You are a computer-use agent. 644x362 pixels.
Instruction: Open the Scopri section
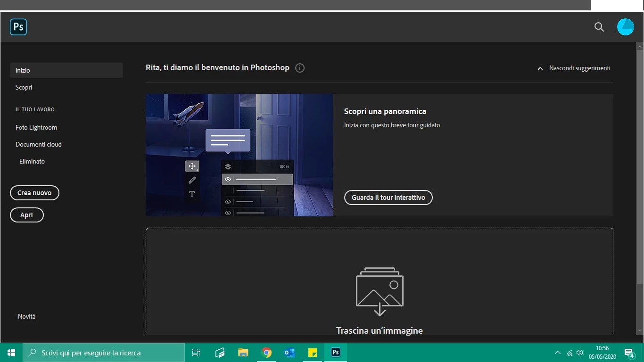pos(24,87)
